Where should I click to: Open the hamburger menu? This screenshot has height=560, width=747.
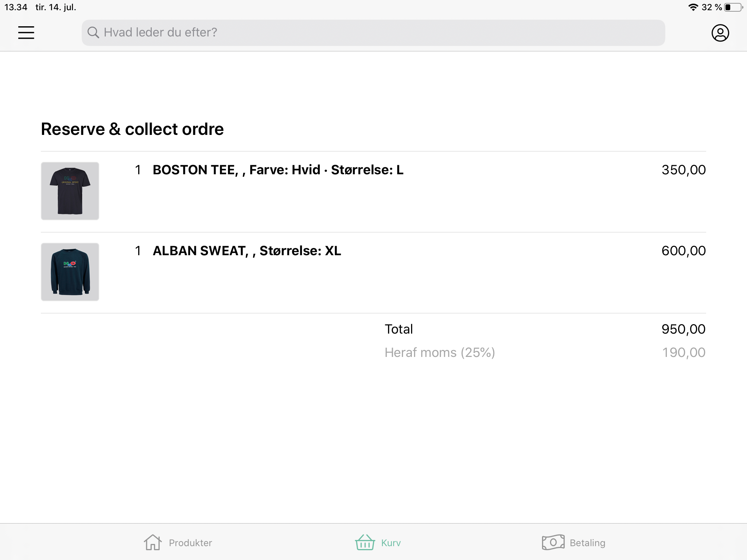pyautogui.click(x=26, y=32)
